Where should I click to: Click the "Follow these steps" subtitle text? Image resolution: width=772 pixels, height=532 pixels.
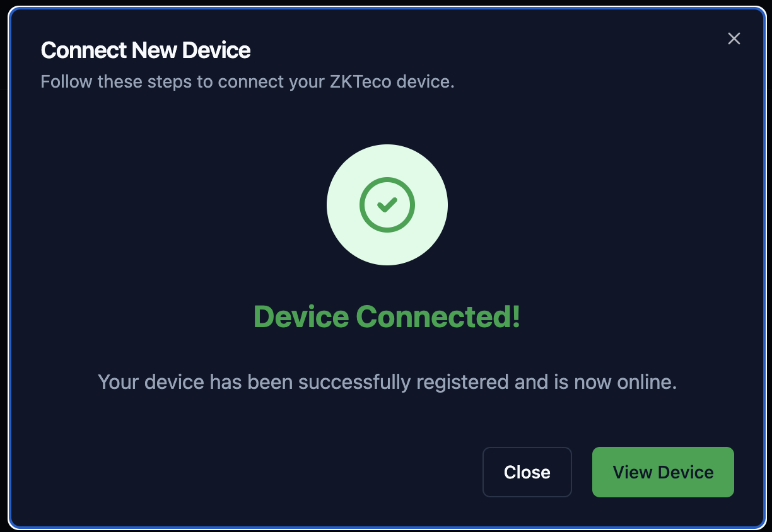click(x=247, y=82)
